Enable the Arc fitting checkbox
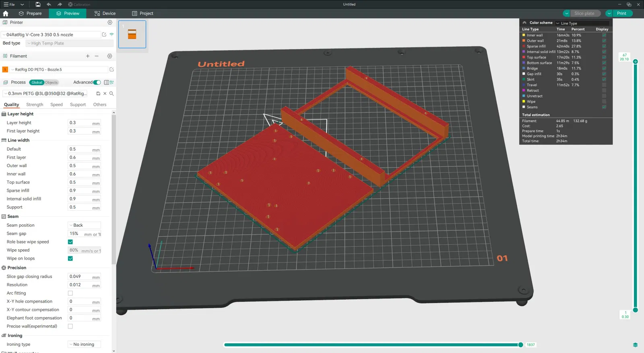Image resolution: width=644 pixels, height=353 pixels. point(70,293)
